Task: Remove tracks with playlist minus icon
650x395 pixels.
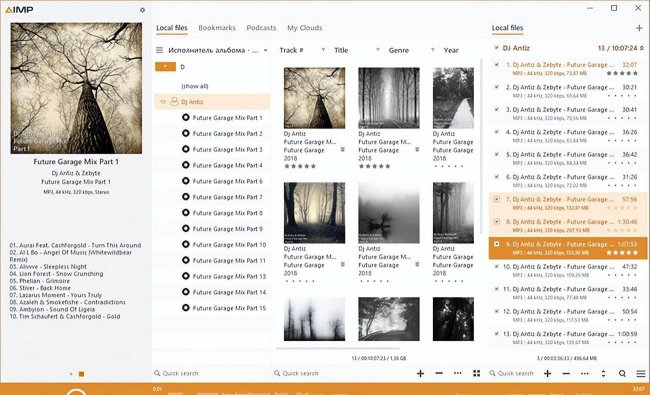Action: pyautogui.click(x=566, y=373)
